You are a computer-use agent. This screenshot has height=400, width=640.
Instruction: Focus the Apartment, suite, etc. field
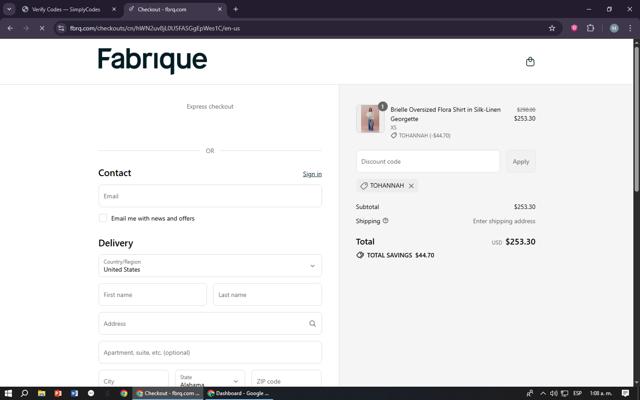(210, 352)
